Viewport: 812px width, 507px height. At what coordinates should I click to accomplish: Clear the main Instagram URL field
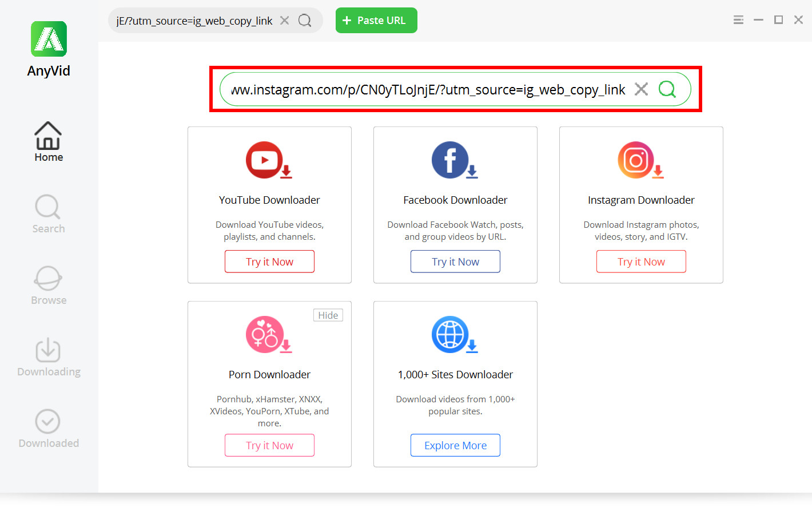[x=641, y=89]
